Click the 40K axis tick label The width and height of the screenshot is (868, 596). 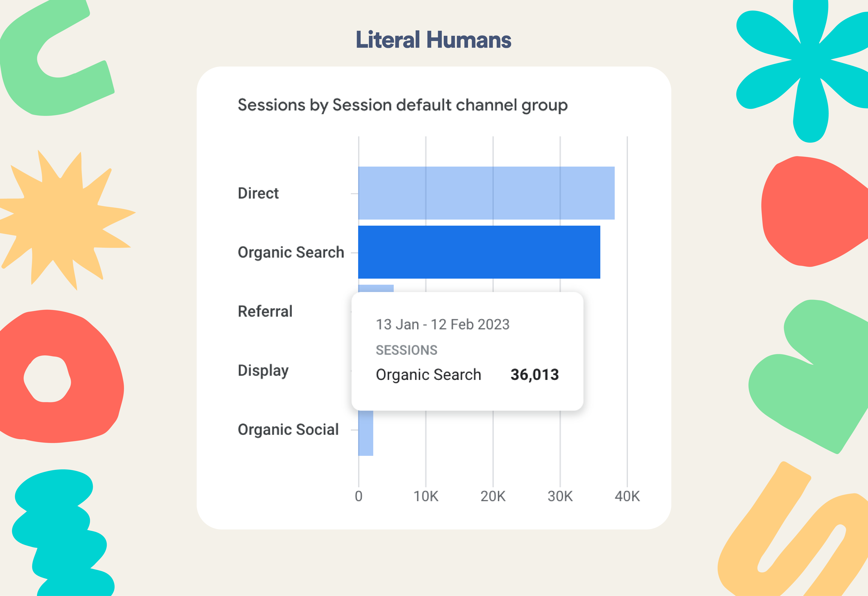tap(627, 496)
